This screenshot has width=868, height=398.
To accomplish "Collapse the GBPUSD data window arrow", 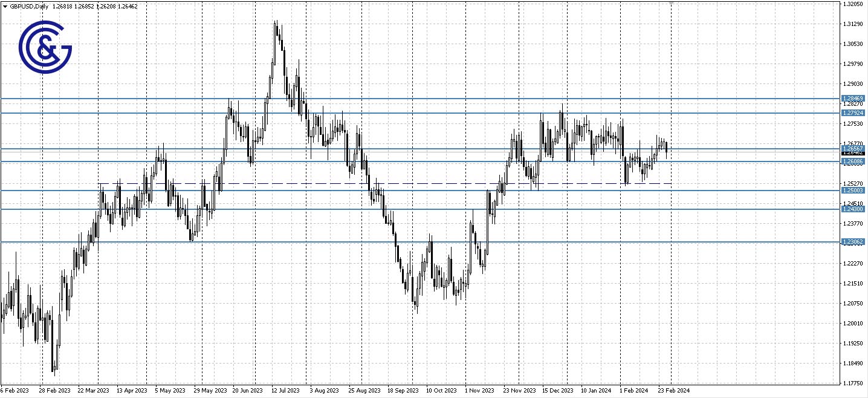I will (5, 5).
